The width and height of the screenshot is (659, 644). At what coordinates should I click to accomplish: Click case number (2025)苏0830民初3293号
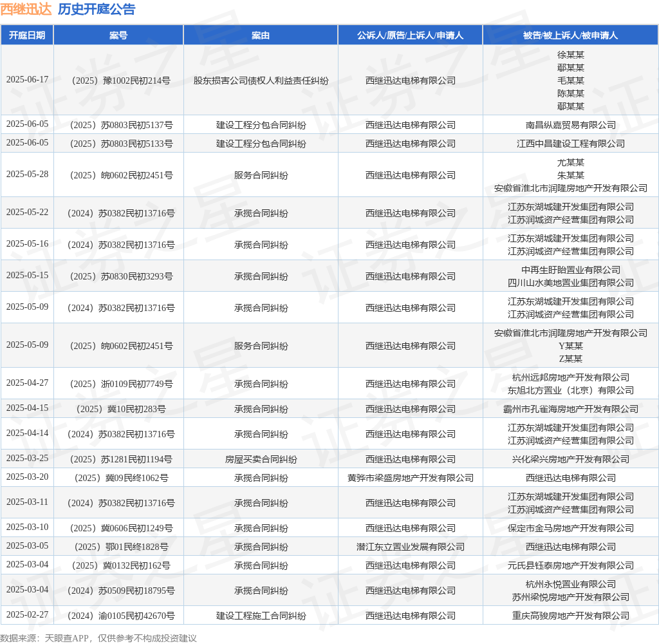point(121,276)
